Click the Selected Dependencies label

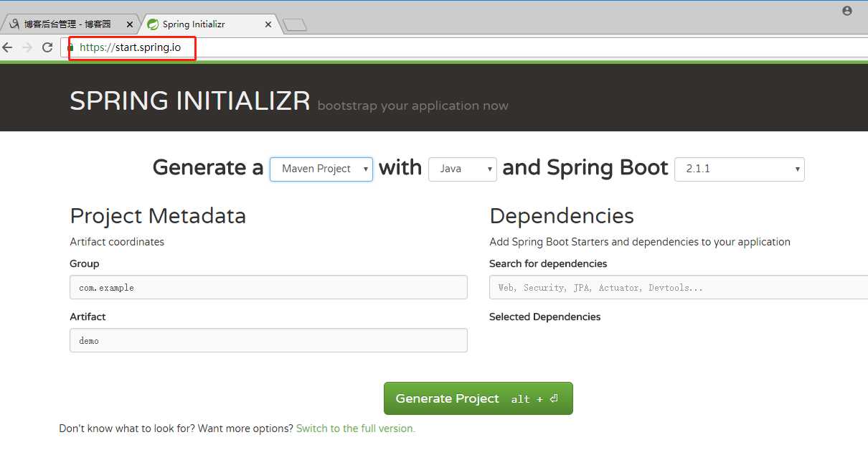pyautogui.click(x=545, y=317)
